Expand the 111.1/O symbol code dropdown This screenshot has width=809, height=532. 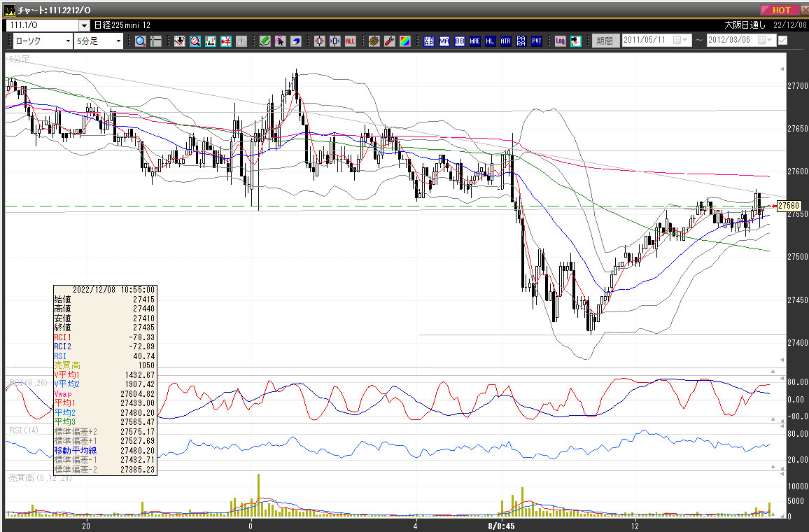pos(84,25)
